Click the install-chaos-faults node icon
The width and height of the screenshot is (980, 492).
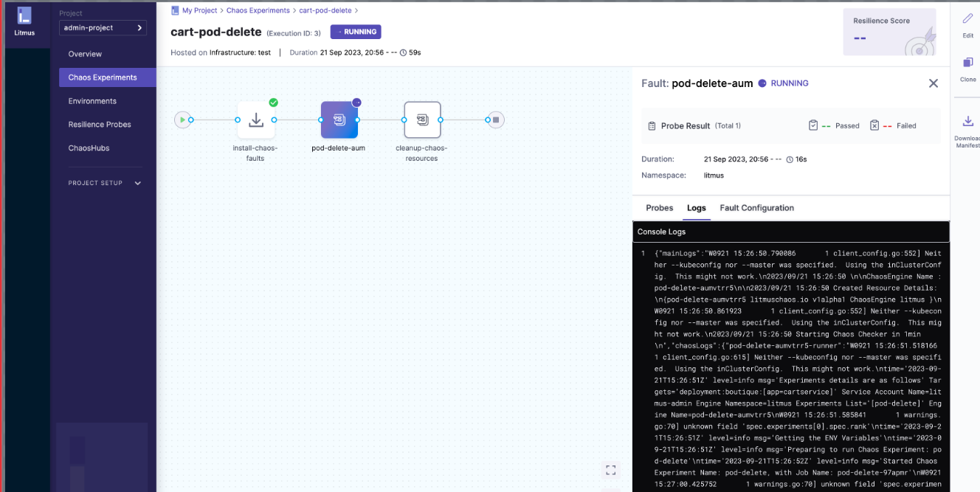click(256, 119)
